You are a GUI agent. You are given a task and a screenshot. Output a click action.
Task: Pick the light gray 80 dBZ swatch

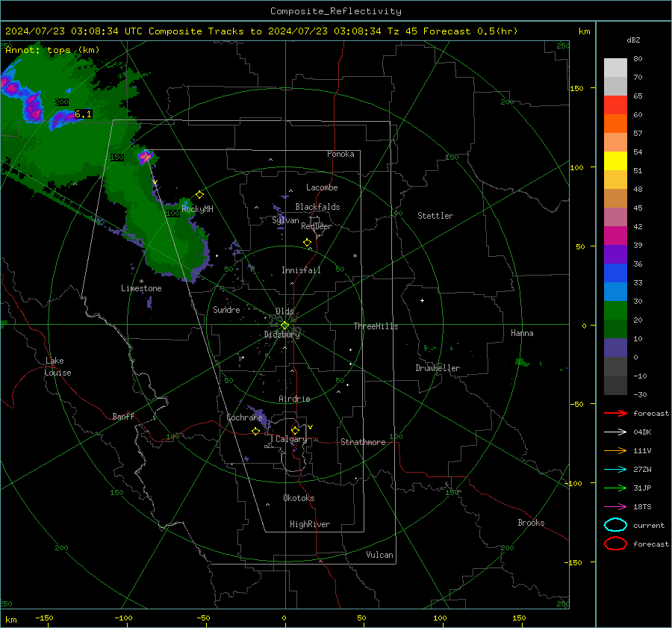(615, 67)
